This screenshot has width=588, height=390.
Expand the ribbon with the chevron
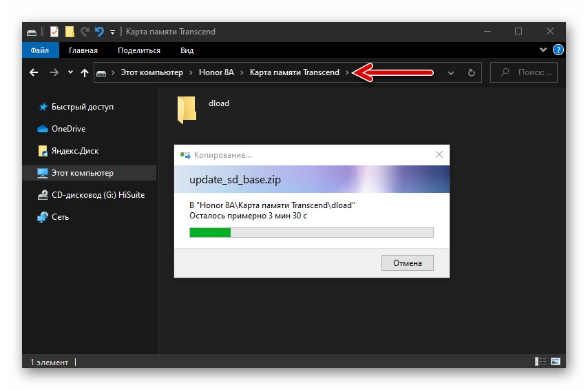click(543, 50)
